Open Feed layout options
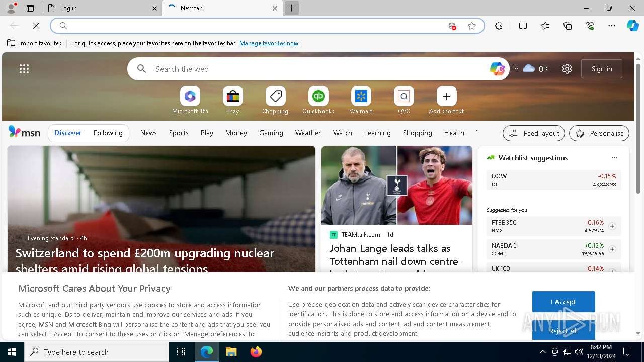Screen dimensions: 644x362 pos(534,133)
